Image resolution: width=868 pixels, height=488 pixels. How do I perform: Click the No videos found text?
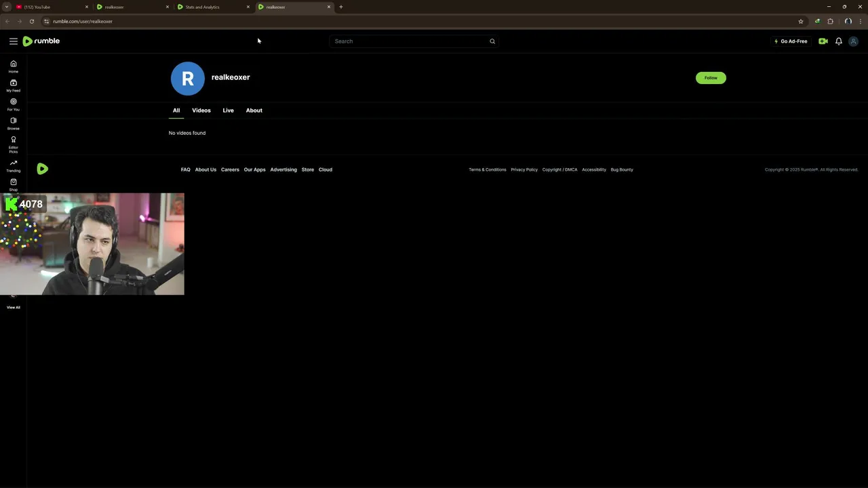click(x=187, y=133)
